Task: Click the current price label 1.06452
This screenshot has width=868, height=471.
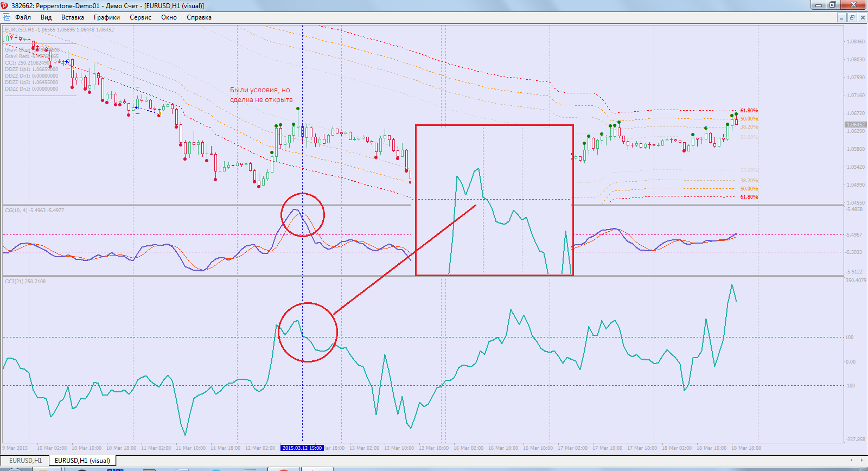Action: pos(856,125)
